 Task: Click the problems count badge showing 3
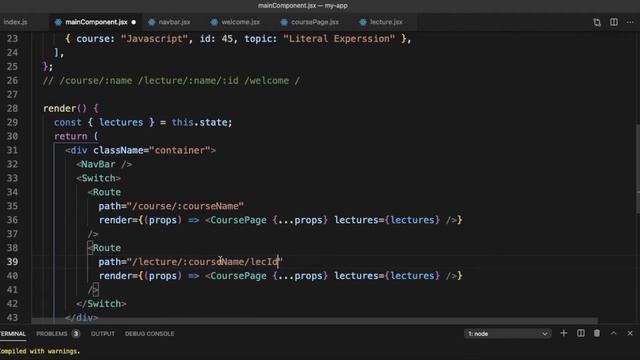76,334
